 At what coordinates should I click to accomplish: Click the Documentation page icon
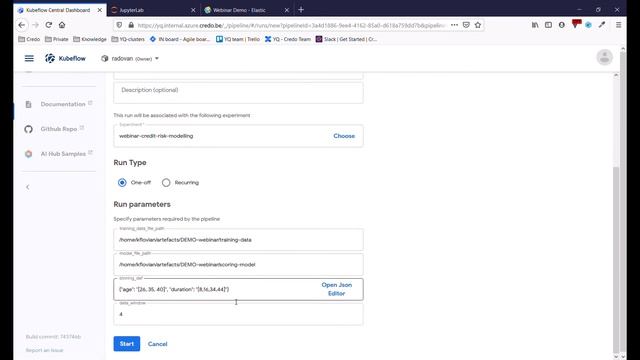(28, 104)
